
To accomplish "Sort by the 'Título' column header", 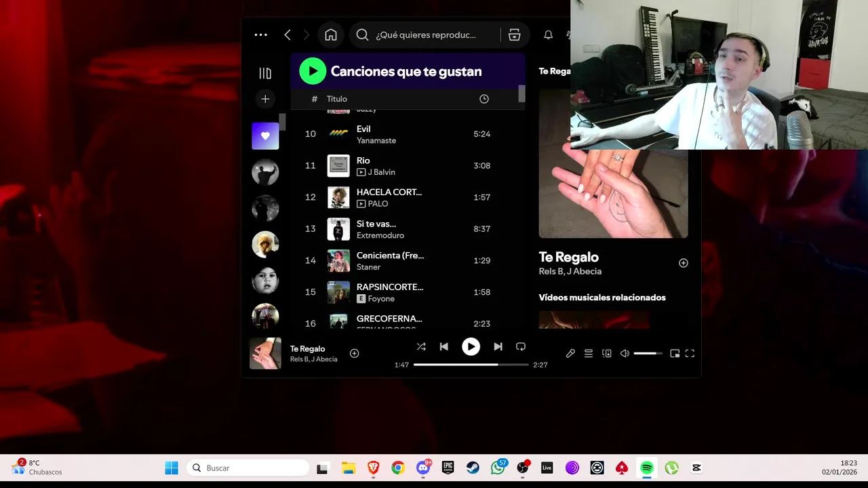I will [x=337, y=99].
